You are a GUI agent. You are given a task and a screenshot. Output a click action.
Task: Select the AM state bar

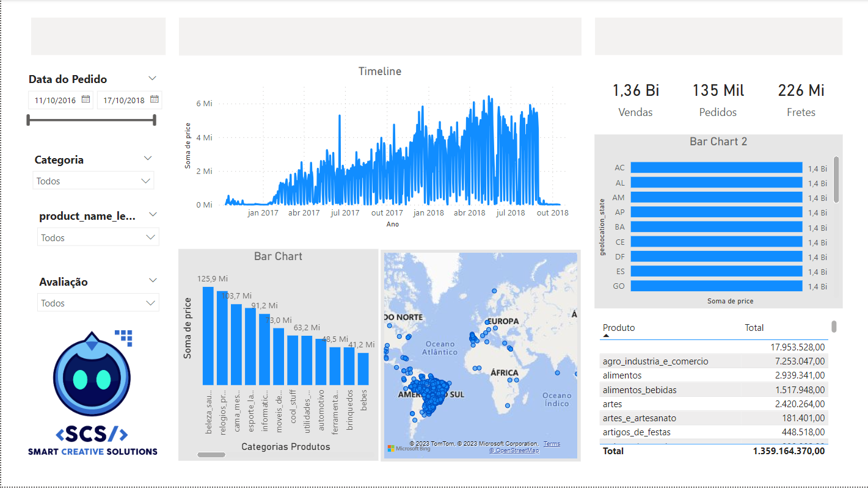(x=716, y=197)
